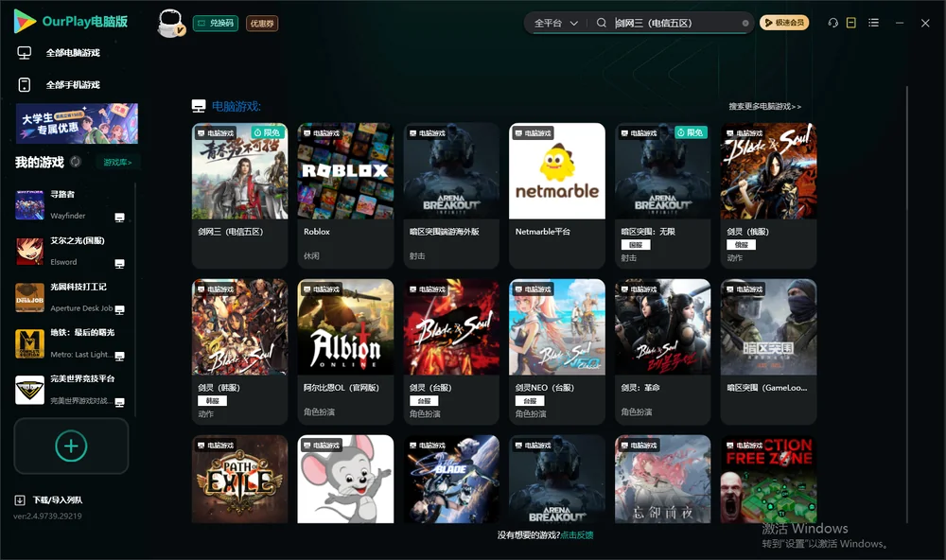The width and height of the screenshot is (946, 560).
Task: Focus the search input field
Action: point(675,23)
